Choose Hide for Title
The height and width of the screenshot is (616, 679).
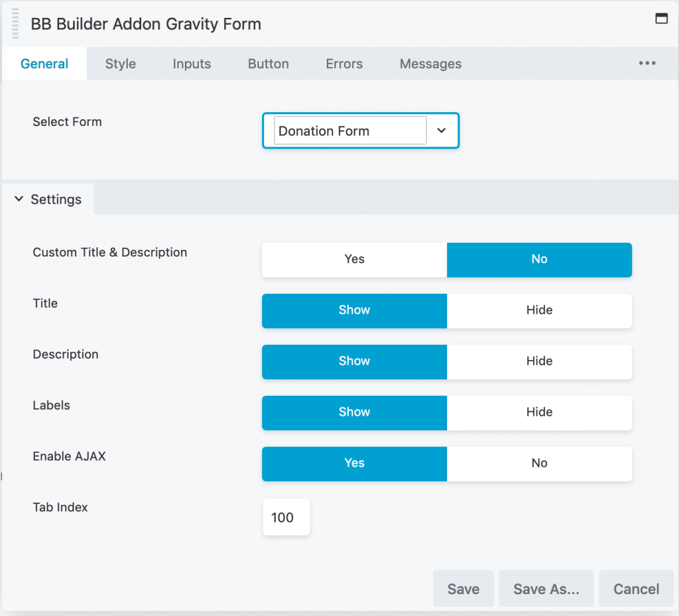539,310
